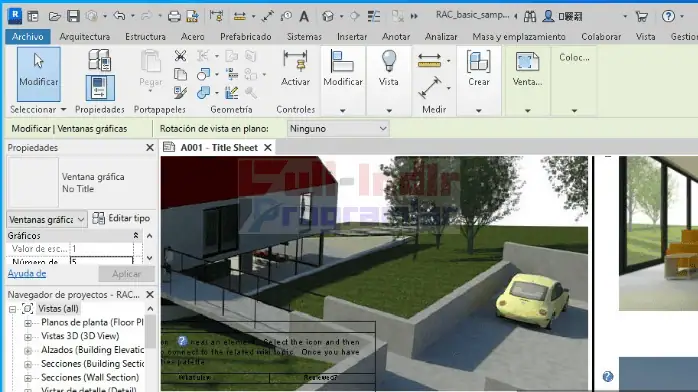Viewport: 698px width, 392px height.
Task: Click the Cut scissors icon in Portapapeles
Action: tap(180, 56)
